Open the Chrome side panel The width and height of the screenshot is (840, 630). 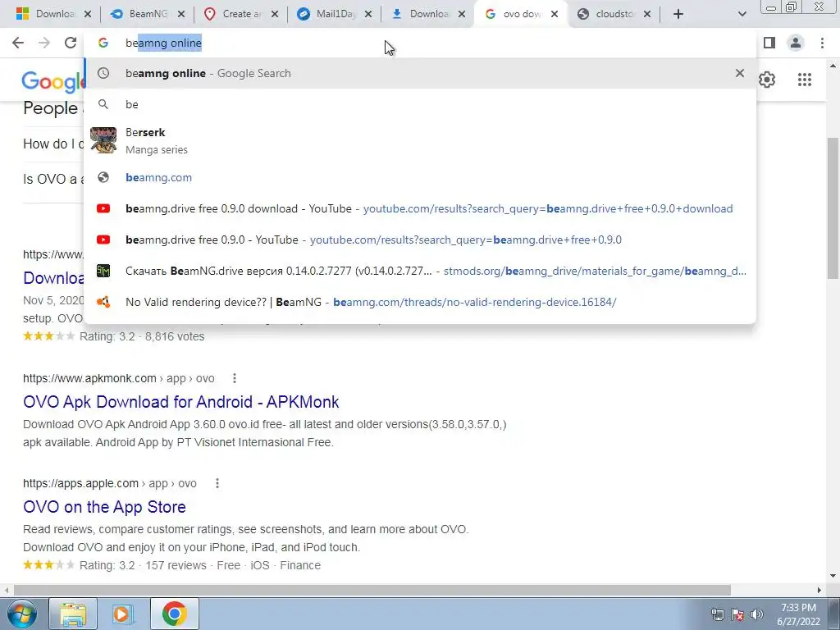(769, 43)
